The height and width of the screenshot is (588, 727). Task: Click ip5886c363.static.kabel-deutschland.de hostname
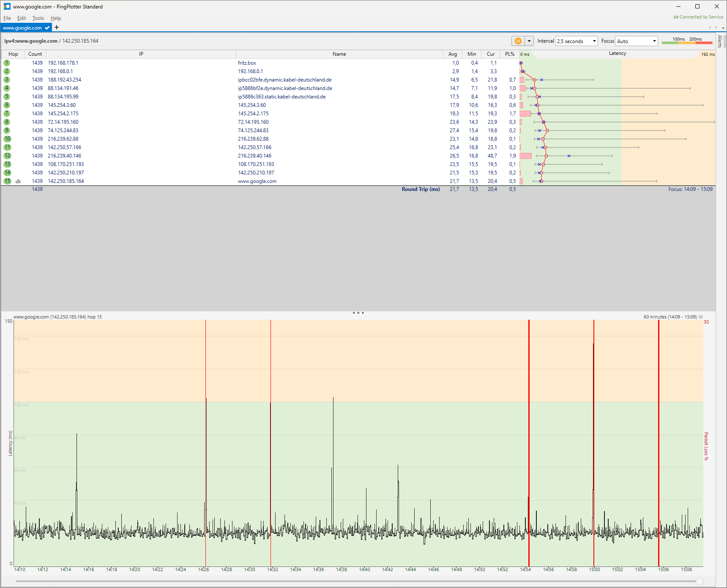click(282, 97)
